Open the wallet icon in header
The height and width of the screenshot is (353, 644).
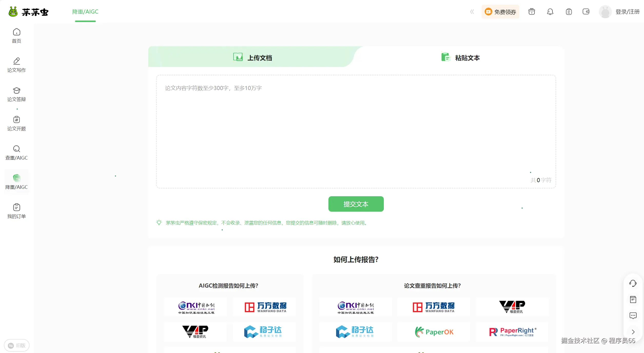coord(586,12)
